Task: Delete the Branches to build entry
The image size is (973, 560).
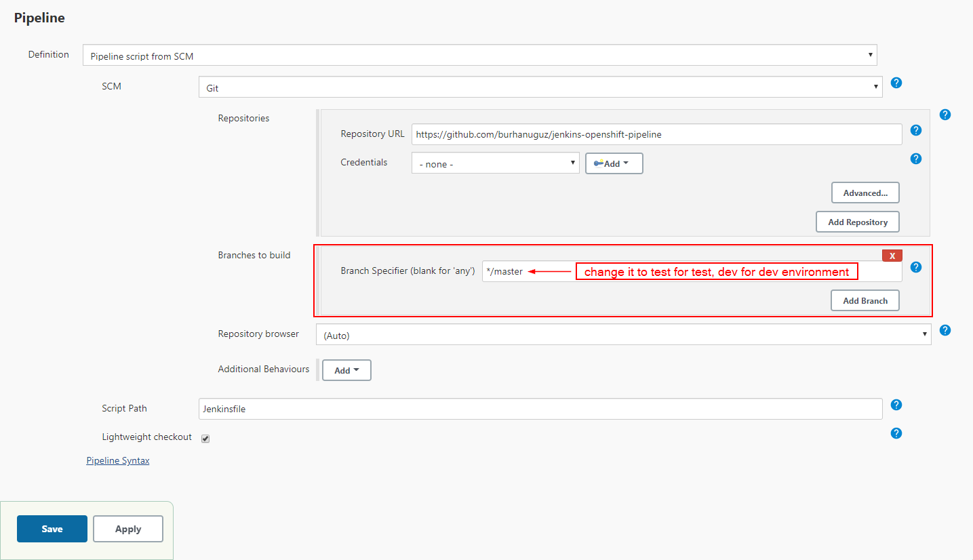Action: point(892,255)
